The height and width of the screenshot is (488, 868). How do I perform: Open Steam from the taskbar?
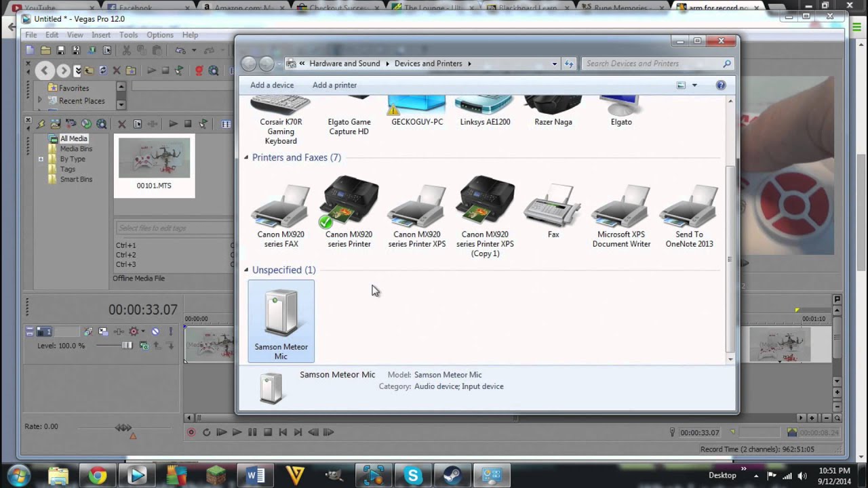pyautogui.click(x=452, y=476)
